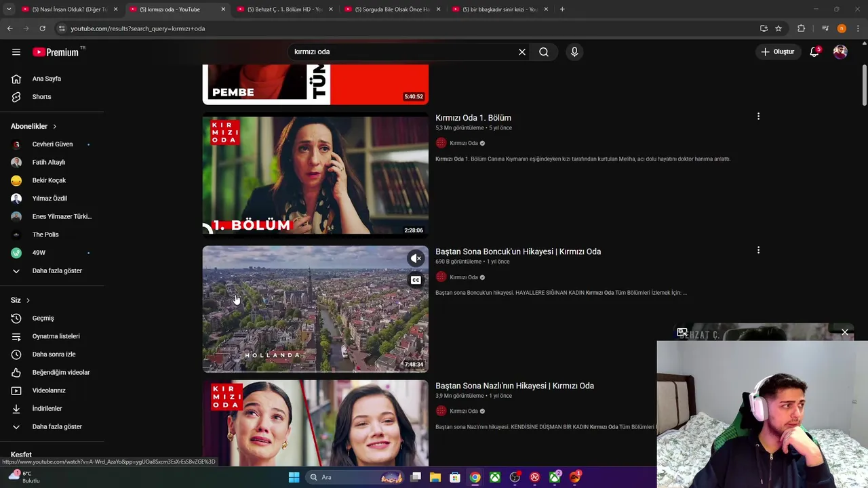This screenshot has width=868, height=488.
Task: Switch to bir bbaşkadır sinir krizi tab
Action: pos(500,9)
